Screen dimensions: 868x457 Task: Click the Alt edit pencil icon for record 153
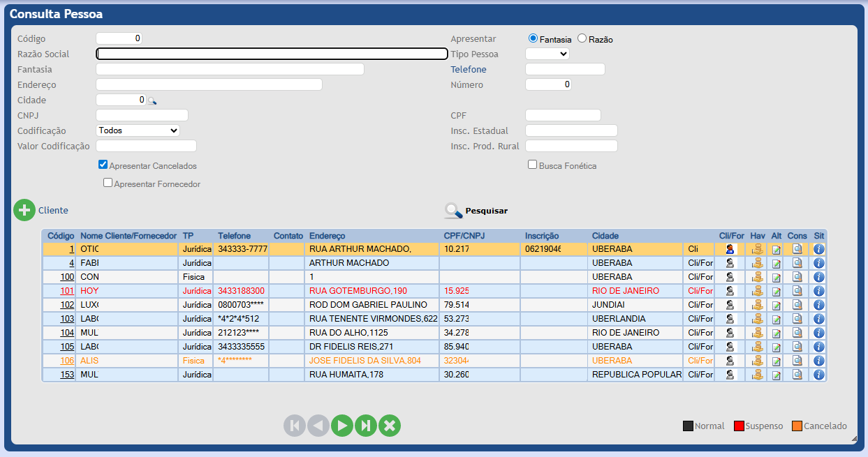[776, 374]
